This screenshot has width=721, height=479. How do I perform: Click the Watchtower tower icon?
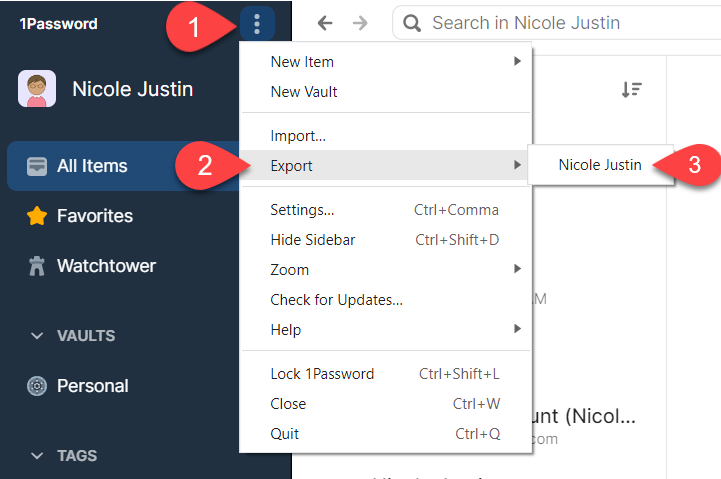click(x=37, y=266)
